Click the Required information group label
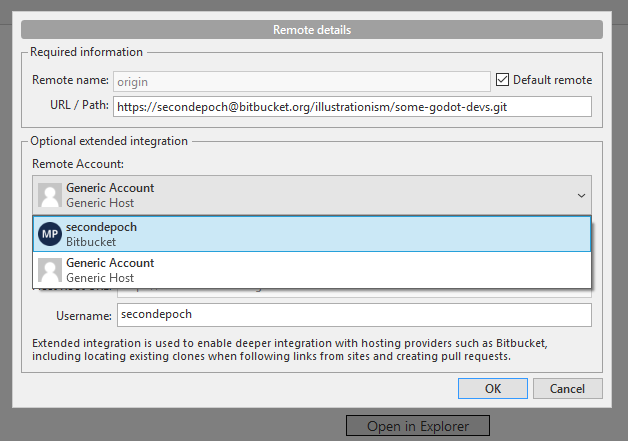 87,52
